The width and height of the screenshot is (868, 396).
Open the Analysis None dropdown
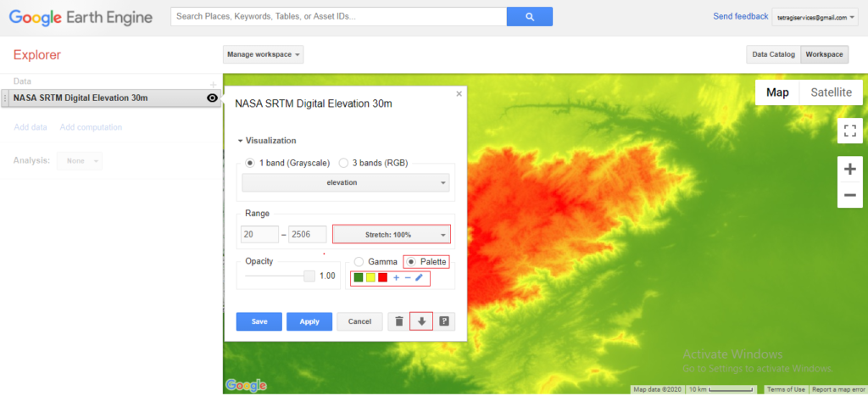click(x=79, y=160)
